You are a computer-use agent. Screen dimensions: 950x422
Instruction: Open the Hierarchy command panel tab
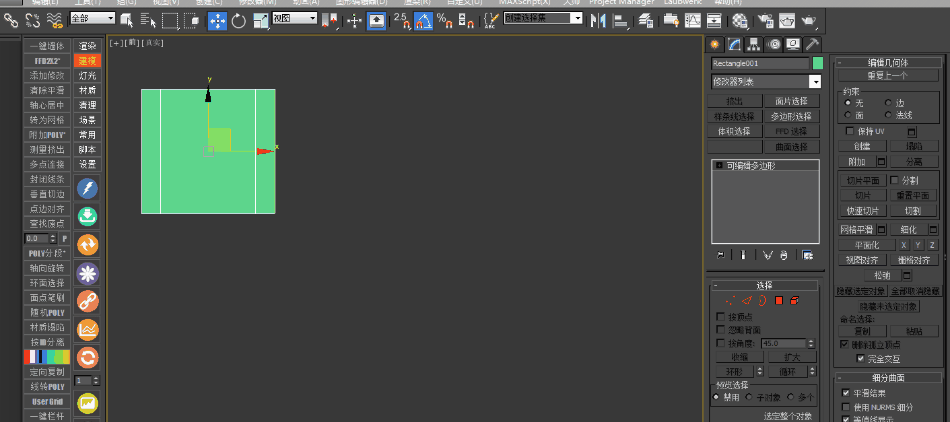[x=754, y=44]
